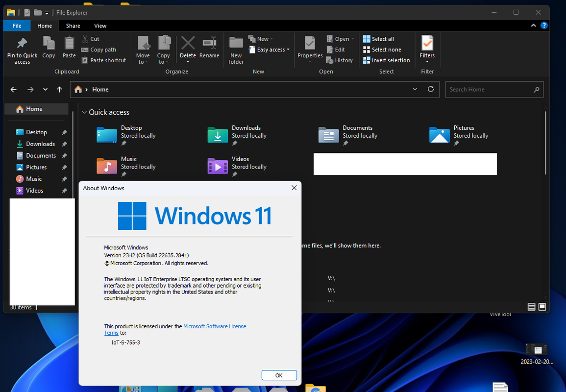Viewport: 566px width, 392px height.
Task: Switch to the Share ribbon tab
Action: coord(73,25)
